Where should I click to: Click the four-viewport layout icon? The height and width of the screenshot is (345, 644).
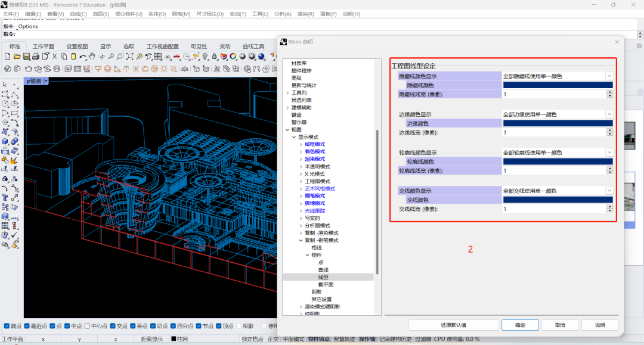pyautogui.click(x=158, y=57)
